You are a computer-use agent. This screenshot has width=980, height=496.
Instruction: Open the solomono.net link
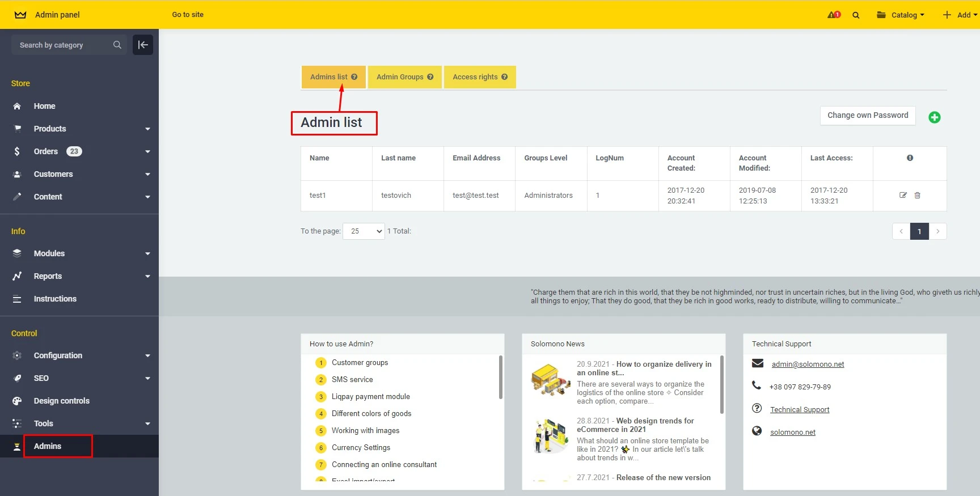[x=793, y=432]
